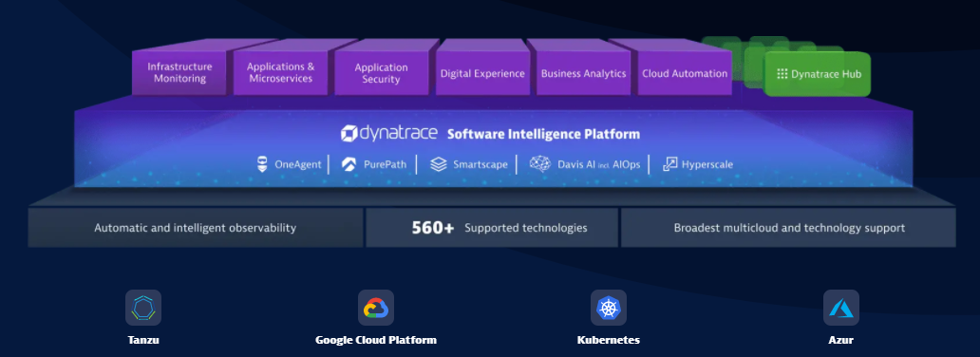This screenshot has width=980, height=357.
Task: Click the Davis AI brain icon
Action: (x=540, y=164)
